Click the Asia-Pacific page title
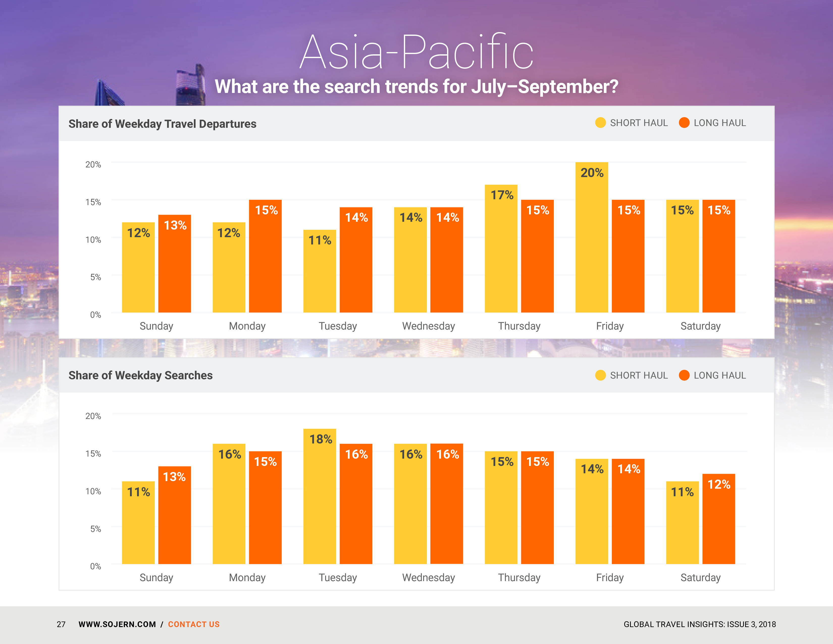Screen dimensions: 833x644 pos(416,52)
